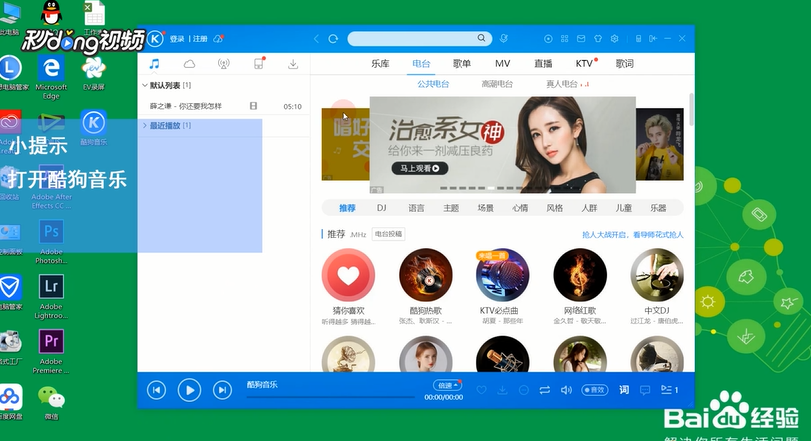Select the 公共电台 sub-tab
The width and height of the screenshot is (811, 441).
[x=433, y=84]
